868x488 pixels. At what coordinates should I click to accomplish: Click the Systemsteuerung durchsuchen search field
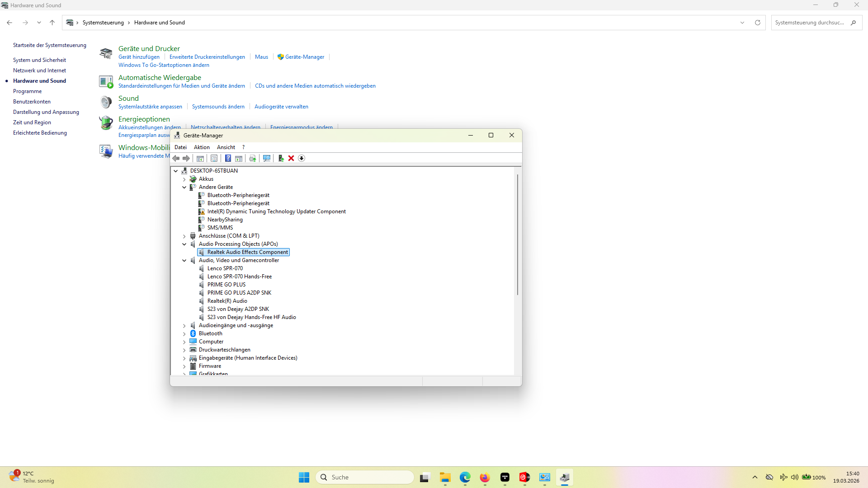[809, 23]
